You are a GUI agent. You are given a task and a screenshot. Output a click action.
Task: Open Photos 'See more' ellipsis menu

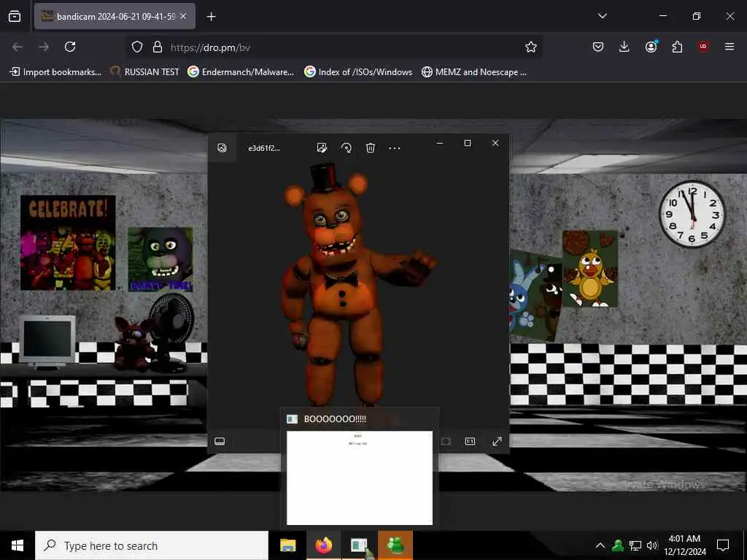click(395, 148)
